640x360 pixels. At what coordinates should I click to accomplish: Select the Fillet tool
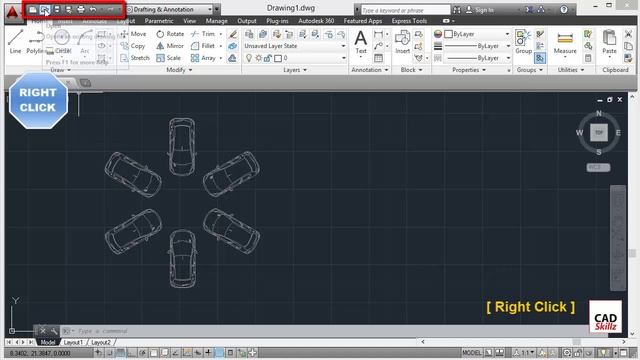[x=203, y=46]
